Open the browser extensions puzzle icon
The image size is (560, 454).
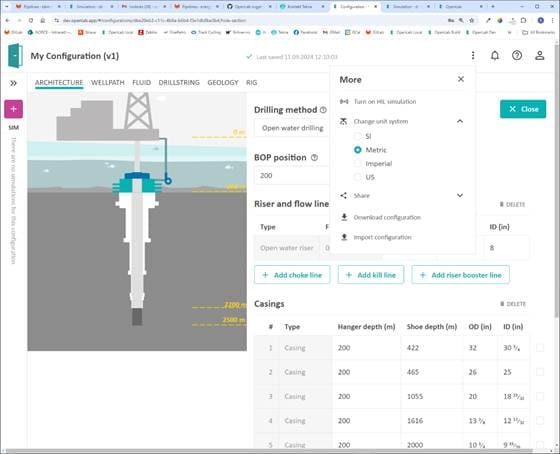point(523,21)
